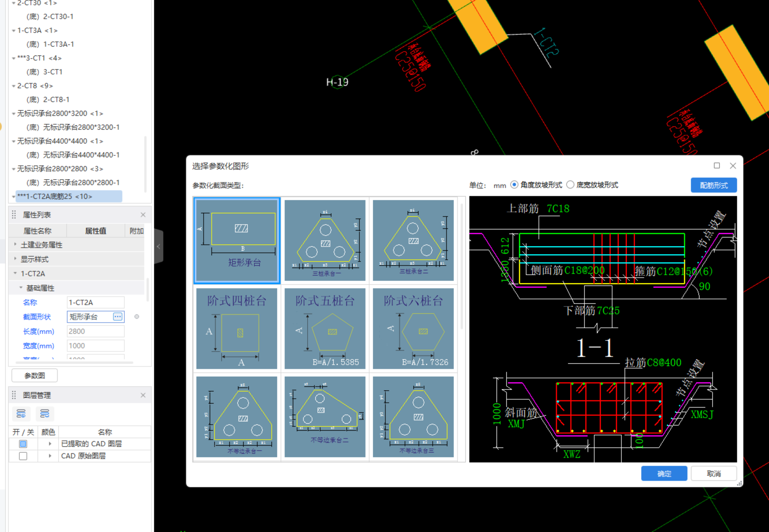Choose the 三桩承台二 shape icon
The height and width of the screenshot is (532, 769).
point(413,240)
